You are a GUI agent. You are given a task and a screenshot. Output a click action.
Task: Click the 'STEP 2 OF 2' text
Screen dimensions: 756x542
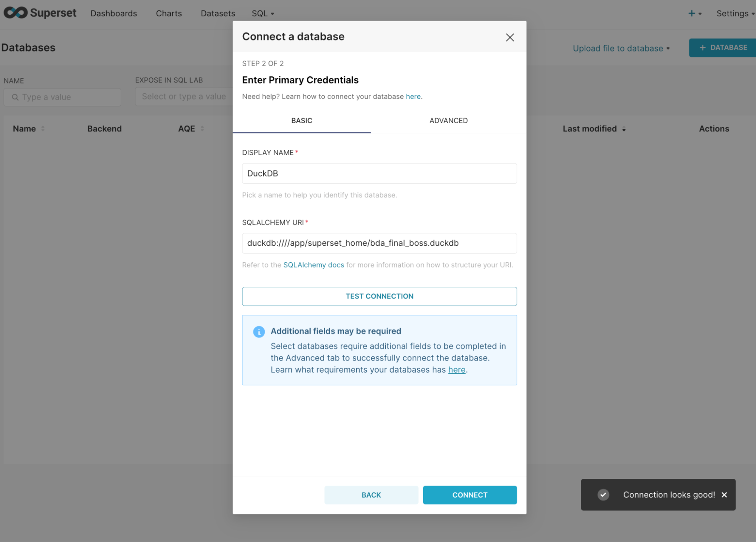[x=263, y=64]
